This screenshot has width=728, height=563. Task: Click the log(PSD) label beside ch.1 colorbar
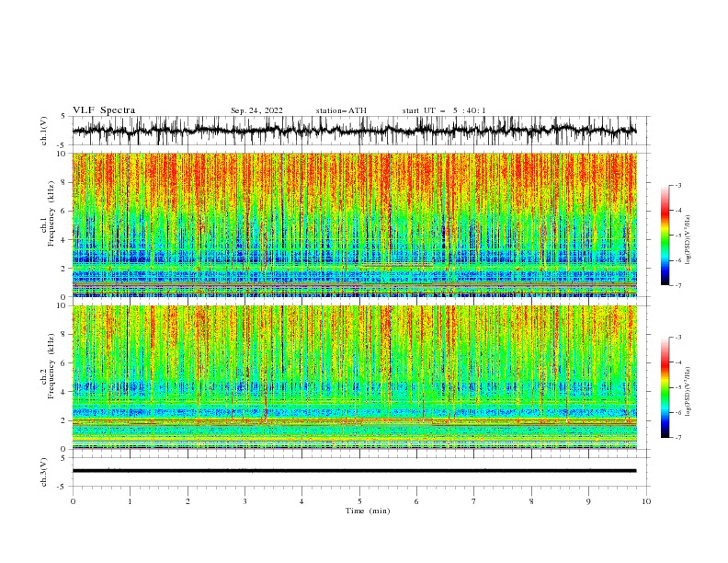688,240
